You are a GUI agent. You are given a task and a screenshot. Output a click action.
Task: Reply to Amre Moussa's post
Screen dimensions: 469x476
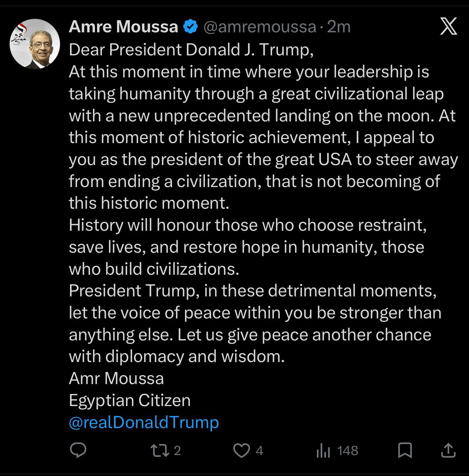tap(78, 450)
